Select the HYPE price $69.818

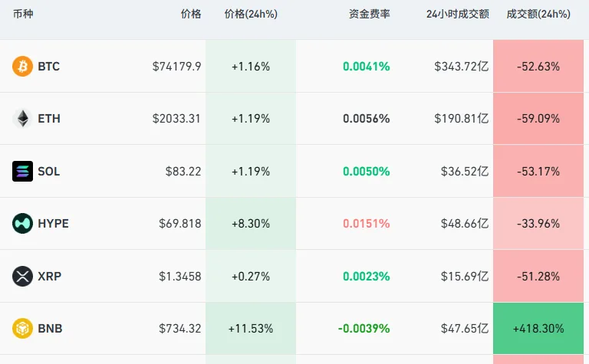(x=180, y=224)
